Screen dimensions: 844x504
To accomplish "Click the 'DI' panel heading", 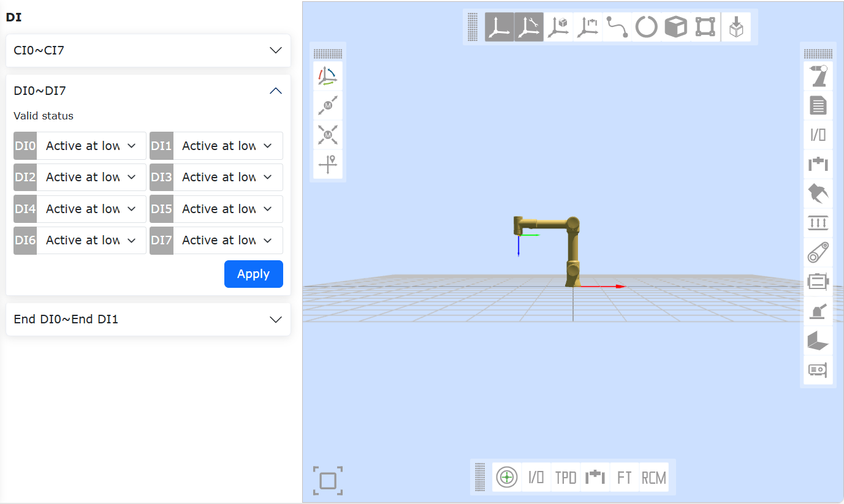I will [x=13, y=17].
